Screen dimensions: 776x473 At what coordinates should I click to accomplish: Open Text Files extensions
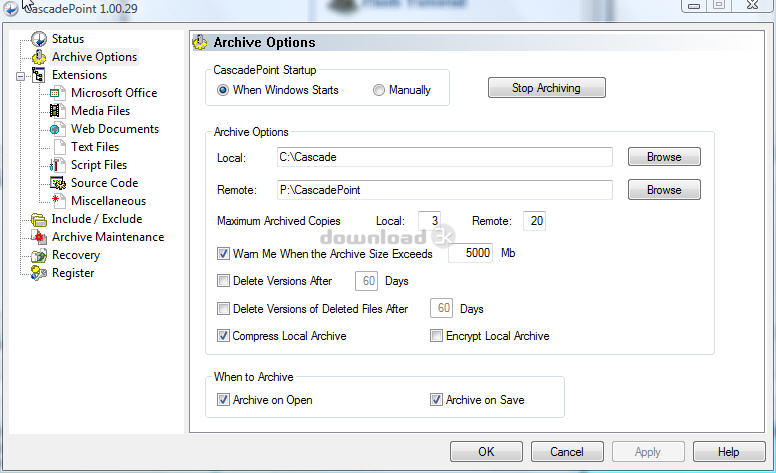click(x=95, y=147)
